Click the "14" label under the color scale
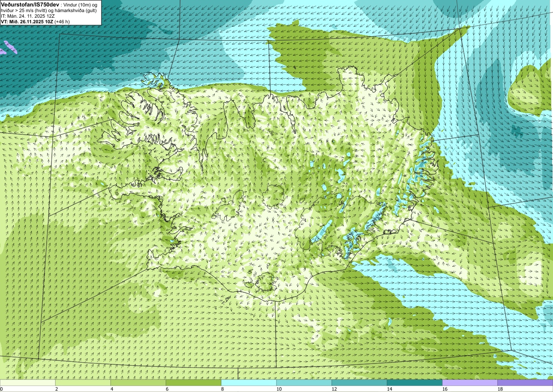 (390, 389)
